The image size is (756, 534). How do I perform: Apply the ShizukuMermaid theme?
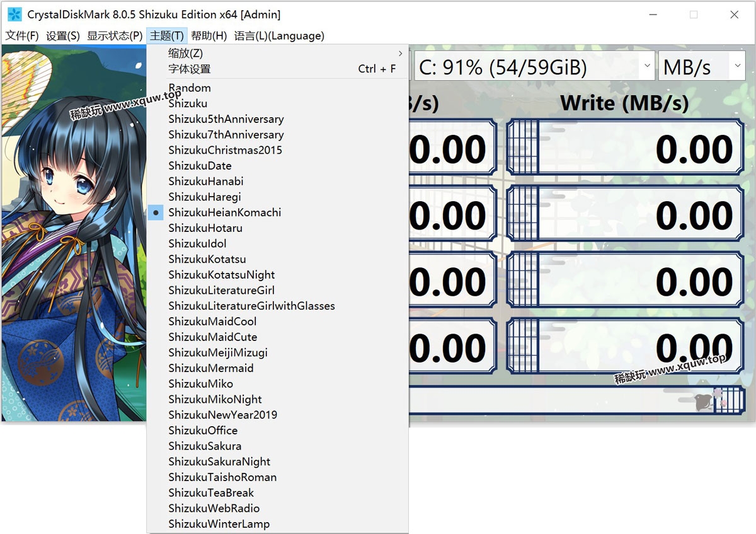[x=278, y=368]
